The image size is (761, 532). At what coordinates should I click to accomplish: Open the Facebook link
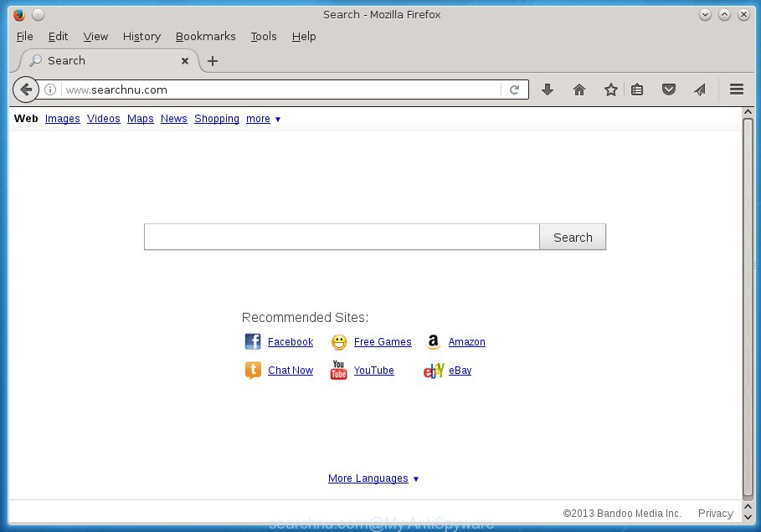pyautogui.click(x=291, y=342)
